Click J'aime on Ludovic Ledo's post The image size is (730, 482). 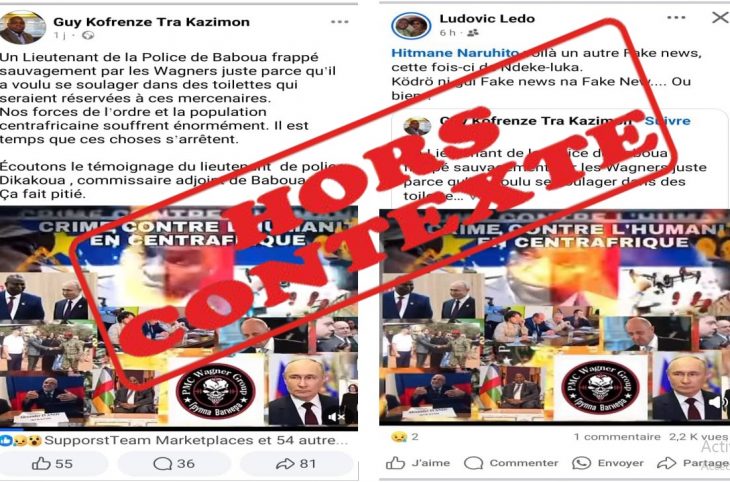(x=418, y=463)
